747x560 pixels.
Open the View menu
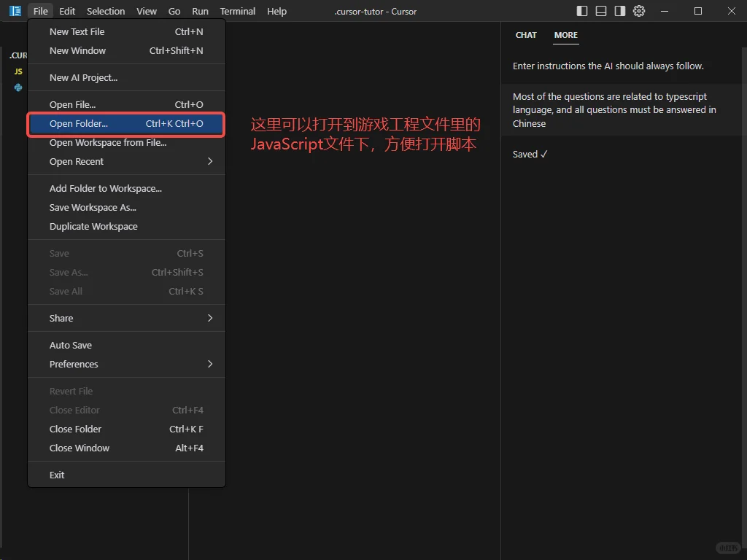coord(146,11)
